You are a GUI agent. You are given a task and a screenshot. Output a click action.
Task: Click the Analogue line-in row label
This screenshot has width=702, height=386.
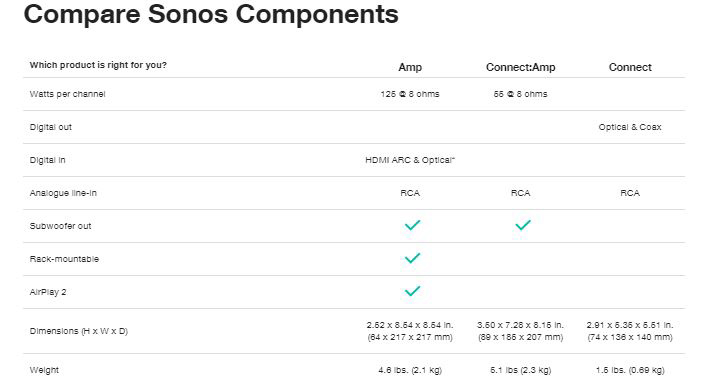[63, 193]
